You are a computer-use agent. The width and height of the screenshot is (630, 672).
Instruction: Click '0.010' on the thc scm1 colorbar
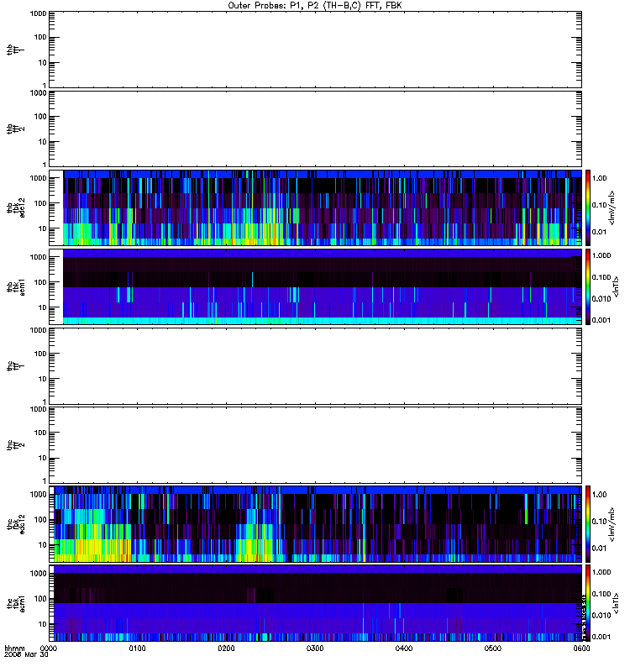tap(601, 616)
